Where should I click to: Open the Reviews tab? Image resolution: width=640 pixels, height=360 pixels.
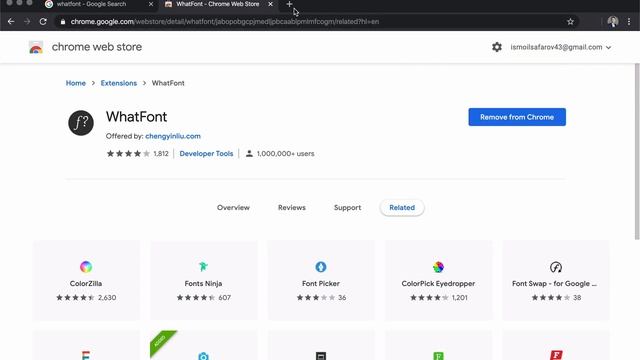(292, 207)
